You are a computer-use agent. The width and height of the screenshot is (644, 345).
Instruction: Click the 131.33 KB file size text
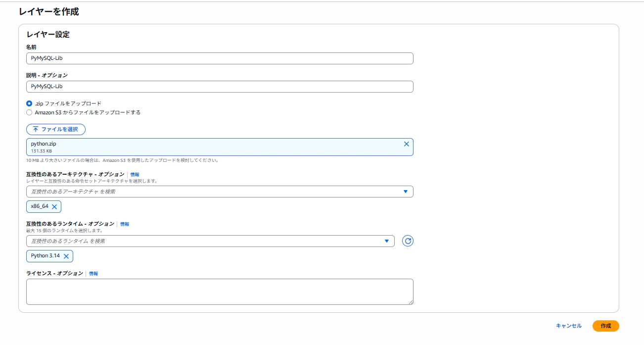point(42,151)
